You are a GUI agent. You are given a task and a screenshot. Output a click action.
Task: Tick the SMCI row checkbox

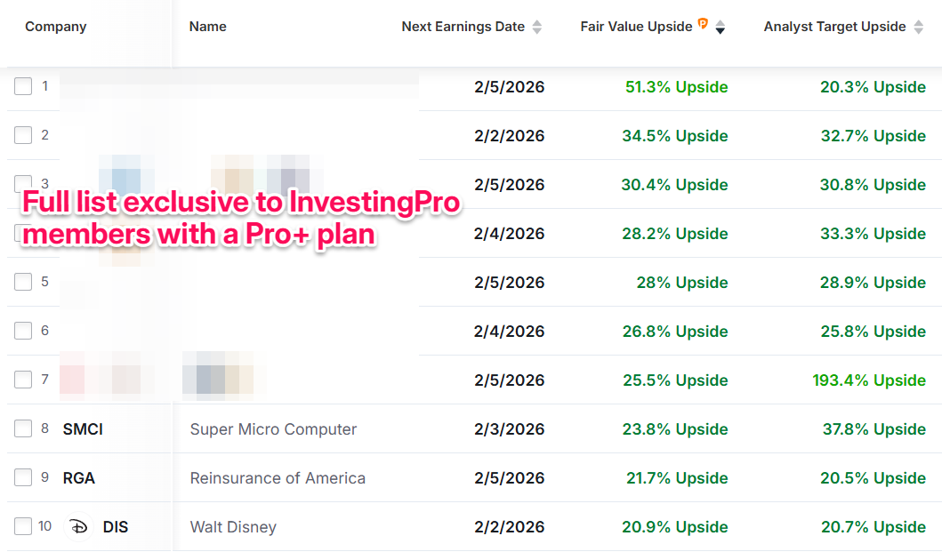click(23, 428)
